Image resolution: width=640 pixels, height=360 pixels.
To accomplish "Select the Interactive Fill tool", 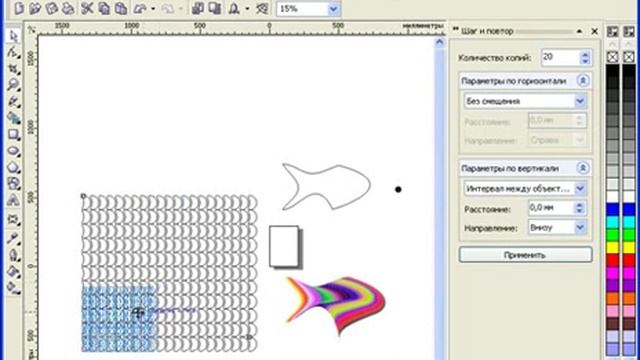I will (13, 288).
